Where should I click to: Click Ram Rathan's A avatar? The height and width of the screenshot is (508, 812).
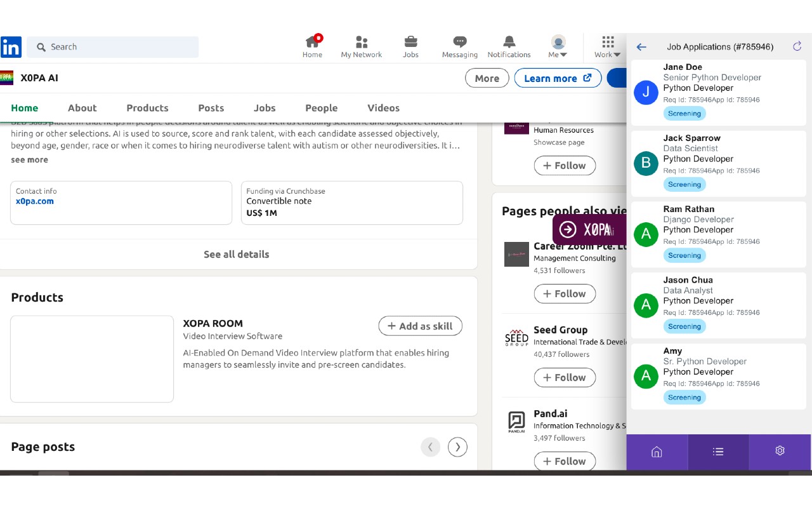(x=646, y=235)
